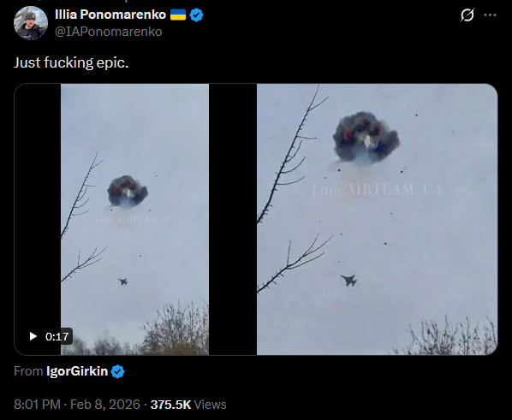Open Illia Ponomarenko's profile avatar
This screenshot has width=512, height=420.
tap(31, 23)
